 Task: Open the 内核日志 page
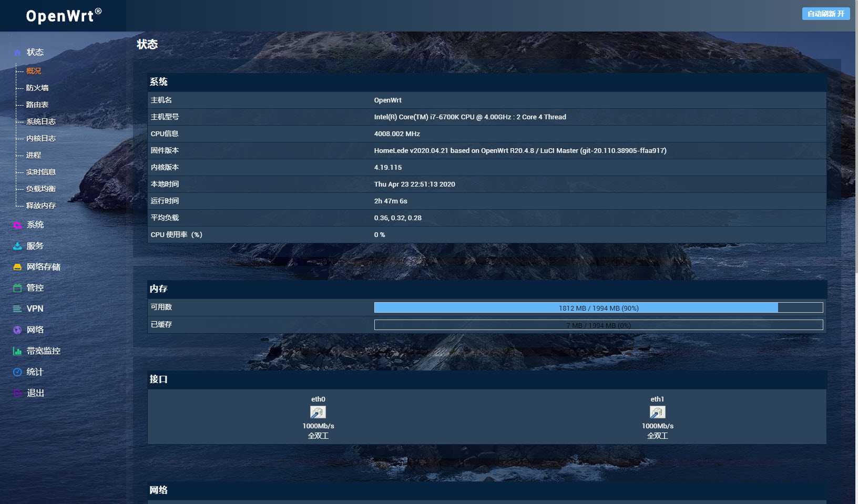click(x=41, y=138)
